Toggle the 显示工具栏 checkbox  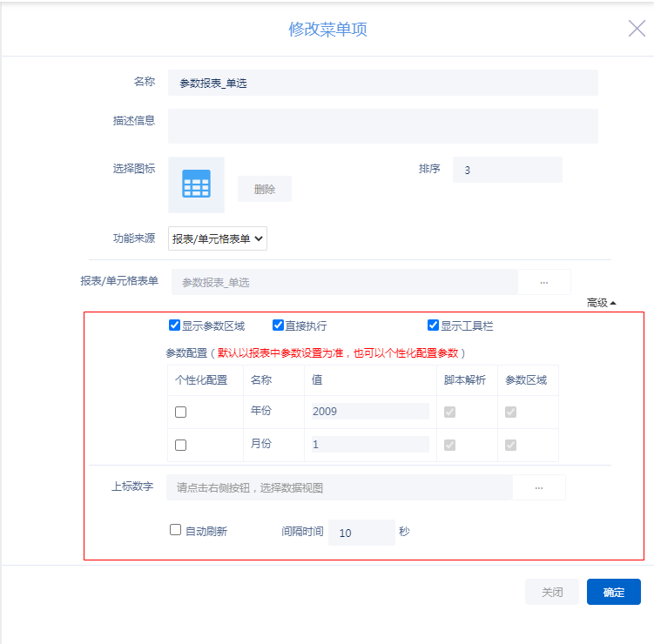coord(433,325)
